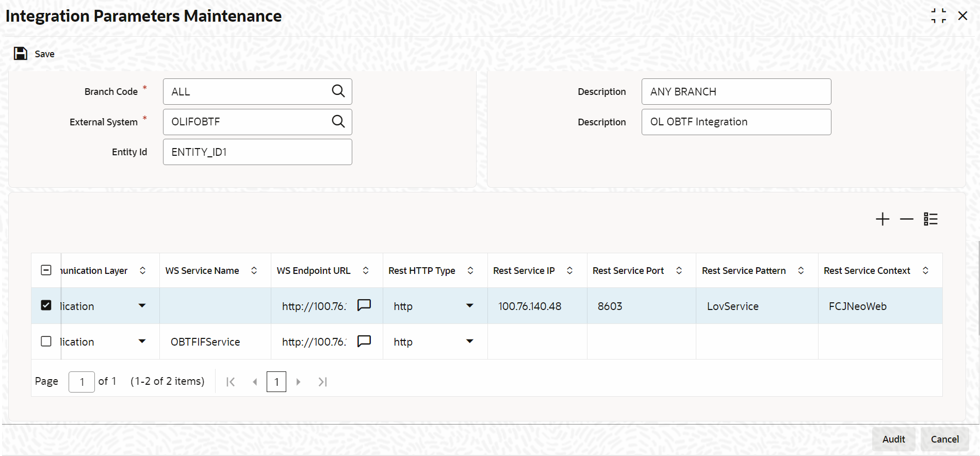Sort by Communication Layer column
This screenshot has width=980, height=456.
click(143, 270)
